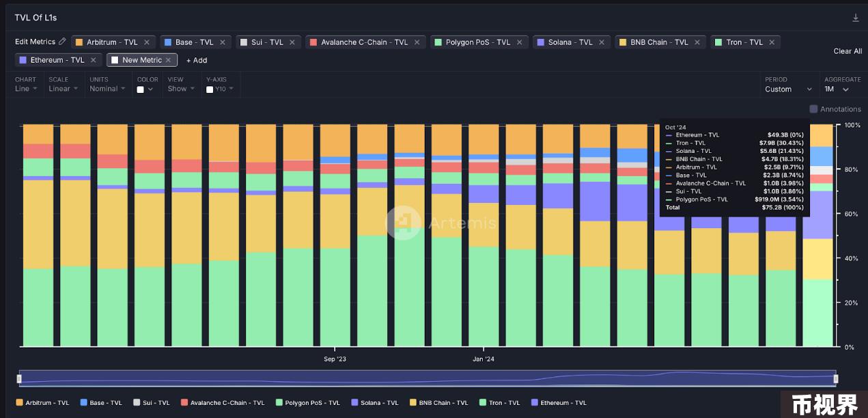The width and height of the screenshot is (868, 418).
Task: Click the Edit Metrics pencil icon
Action: click(x=62, y=42)
